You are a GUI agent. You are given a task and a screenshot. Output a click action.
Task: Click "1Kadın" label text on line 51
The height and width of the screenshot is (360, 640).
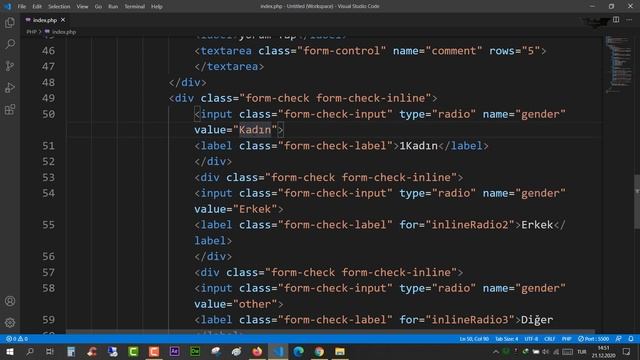[418, 146]
